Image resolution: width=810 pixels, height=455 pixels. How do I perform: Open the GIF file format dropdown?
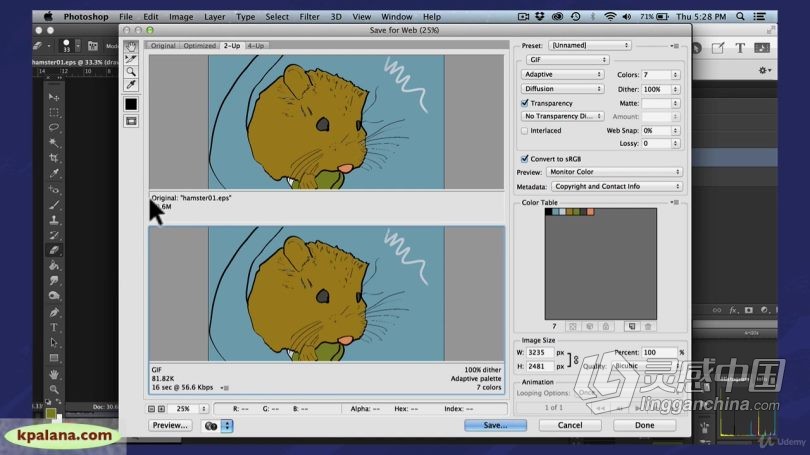(567, 60)
